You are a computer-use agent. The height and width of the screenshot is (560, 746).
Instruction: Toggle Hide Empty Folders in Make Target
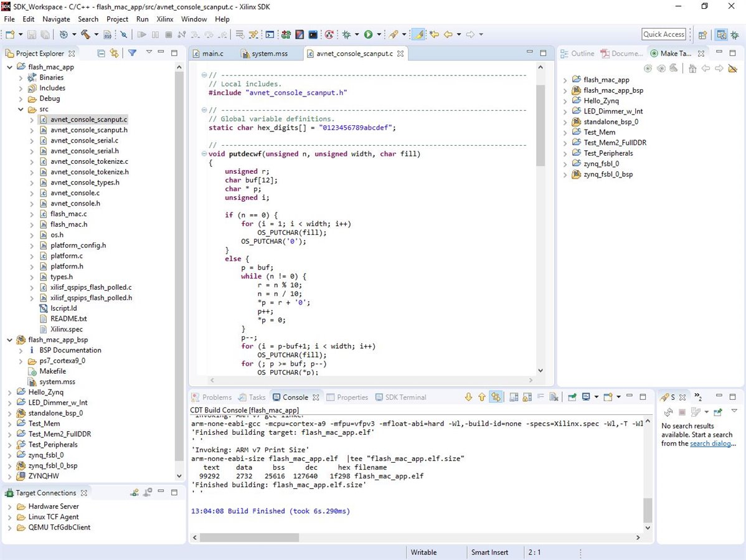click(x=732, y=69)
